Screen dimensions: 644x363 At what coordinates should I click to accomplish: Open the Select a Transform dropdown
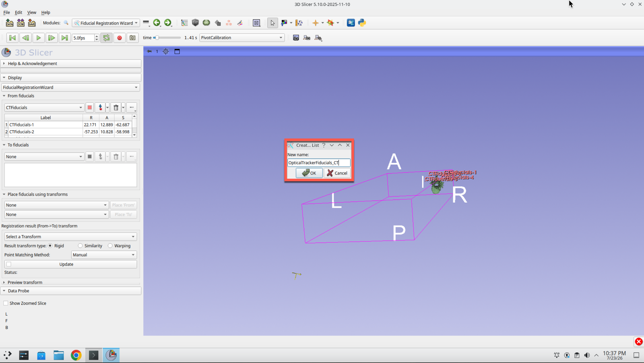[x=70, y=237]
